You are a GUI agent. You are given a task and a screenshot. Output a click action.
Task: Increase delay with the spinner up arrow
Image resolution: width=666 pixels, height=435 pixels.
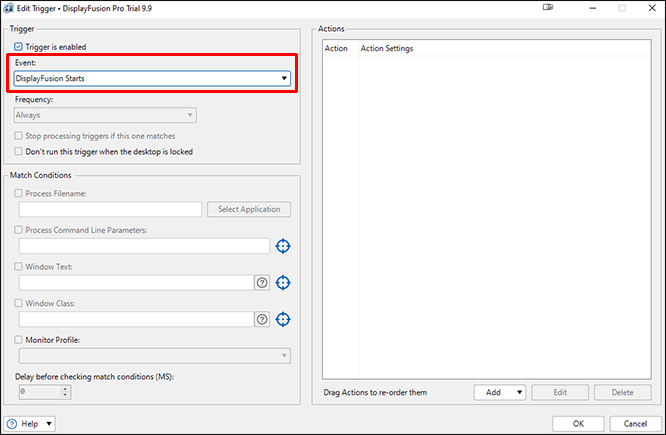click(x=65, y=388)
